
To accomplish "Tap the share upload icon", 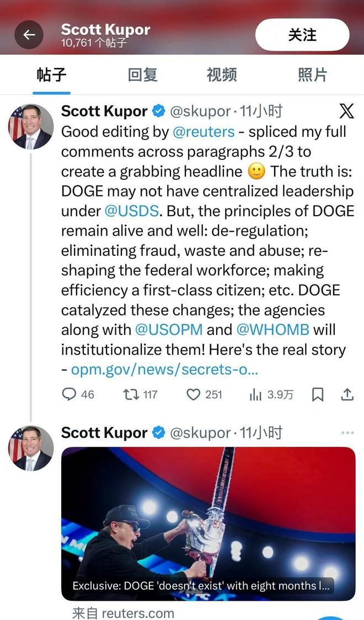I will tap(347, 394).
